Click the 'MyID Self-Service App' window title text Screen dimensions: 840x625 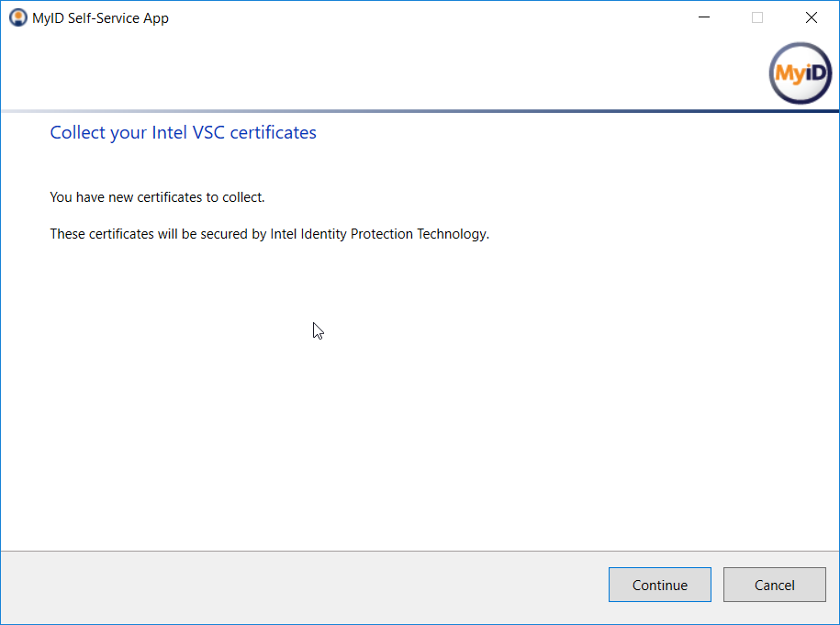(100, 18)
